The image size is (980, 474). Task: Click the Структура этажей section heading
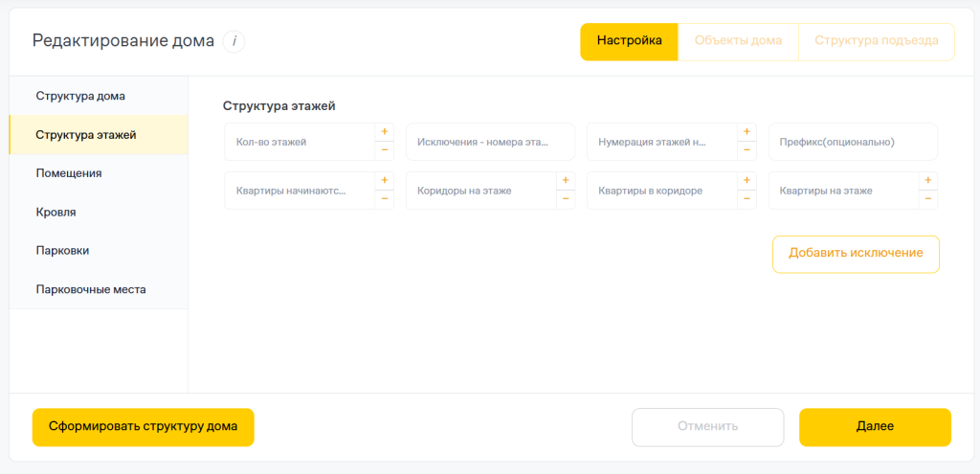coord(279,105)
